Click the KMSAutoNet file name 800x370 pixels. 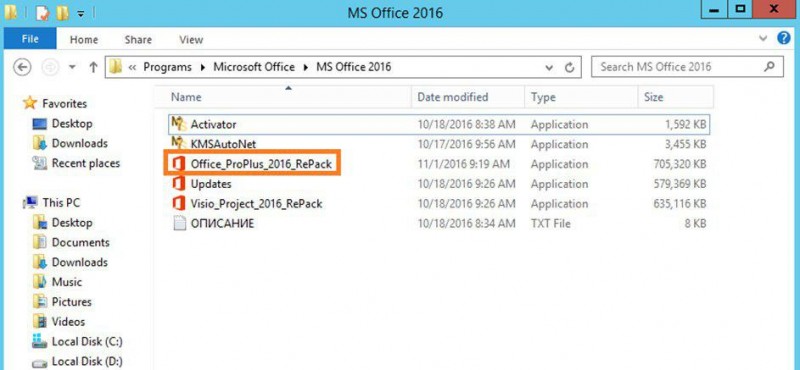[x=223, y=144]
